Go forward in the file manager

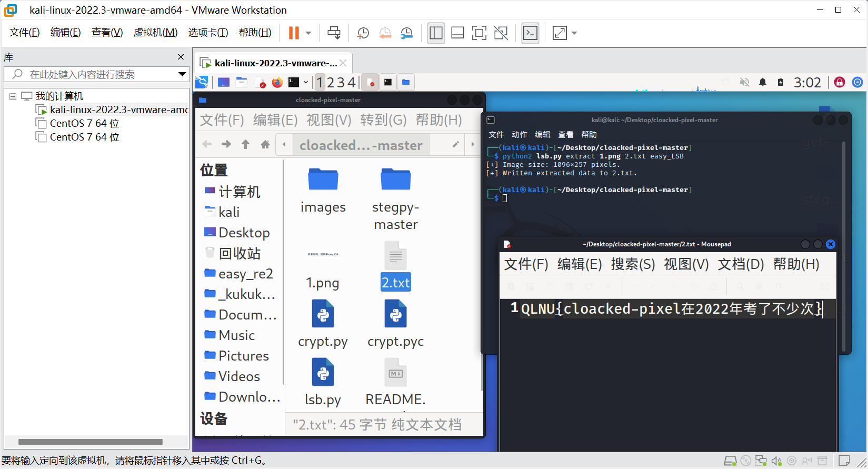(226, 144)
